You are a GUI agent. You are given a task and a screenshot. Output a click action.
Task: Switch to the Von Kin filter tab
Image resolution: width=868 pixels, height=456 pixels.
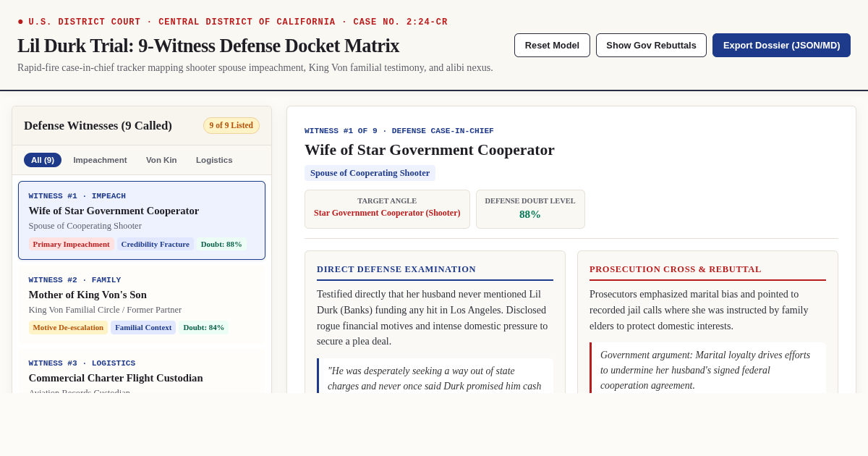pos(161,160)
